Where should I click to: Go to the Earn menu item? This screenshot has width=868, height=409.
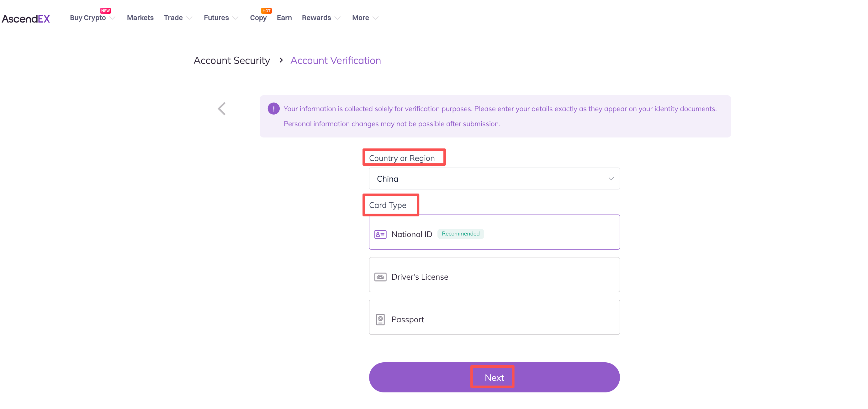point(284,18)
